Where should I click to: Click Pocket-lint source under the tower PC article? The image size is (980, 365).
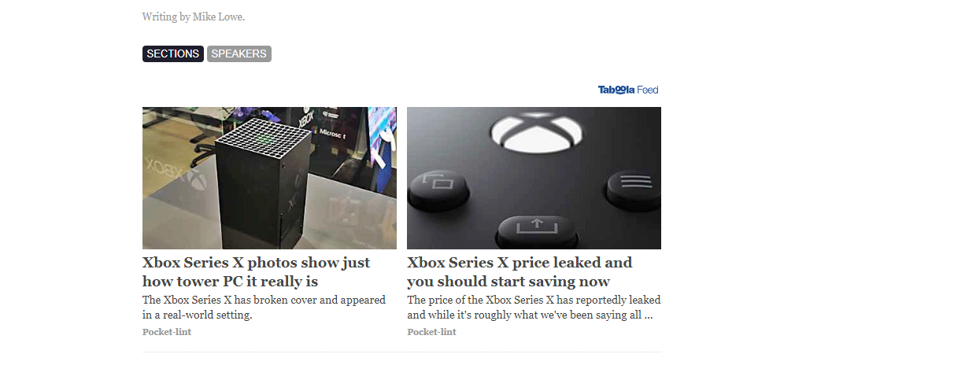click(x=167, y=332)
